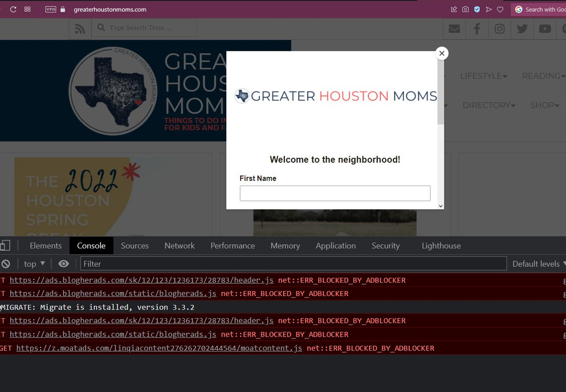Open the first blogherads.js static link

pos(113,294)
